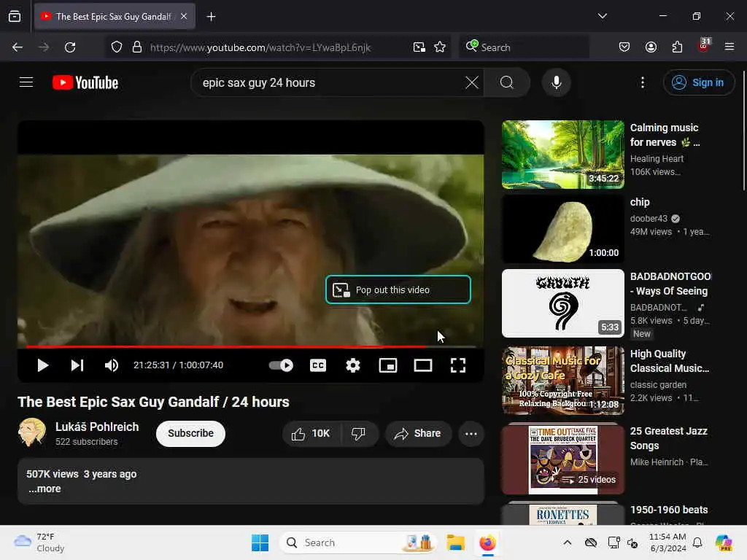Go back to previous page
Screen dimensions: 747x560
click(x=18, y=47)
